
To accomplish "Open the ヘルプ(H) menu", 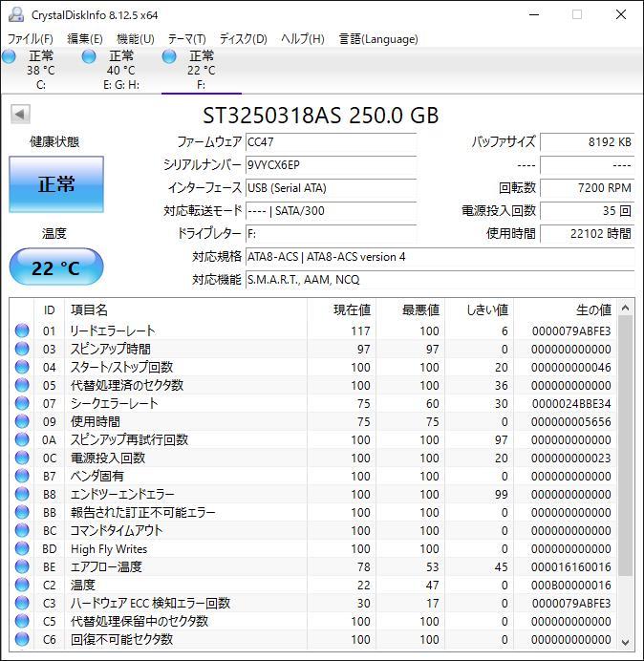I will coord(303,39).
